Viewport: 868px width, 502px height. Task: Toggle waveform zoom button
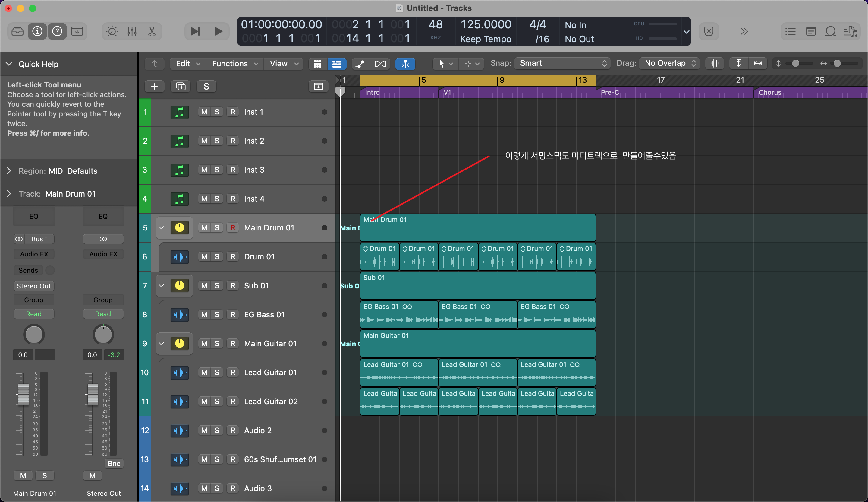715,63
